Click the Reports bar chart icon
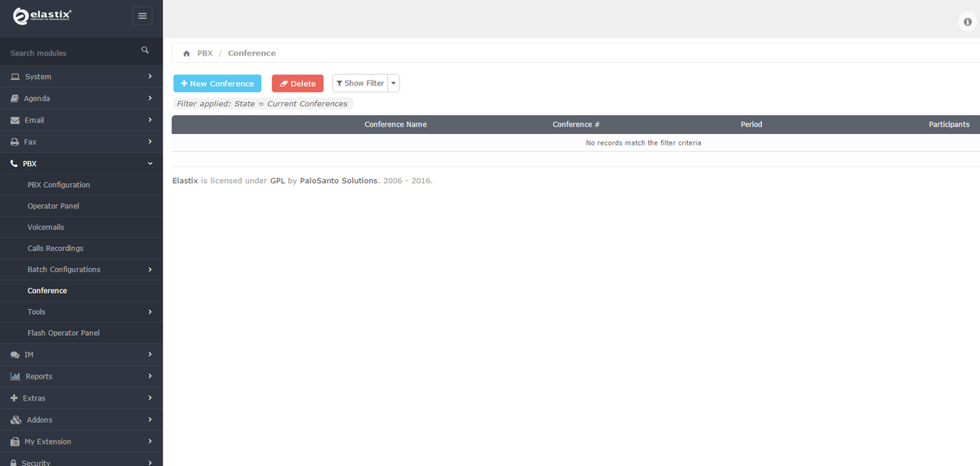Image resolution: width=980 pixels, height=466 pixels. point(15,376)
